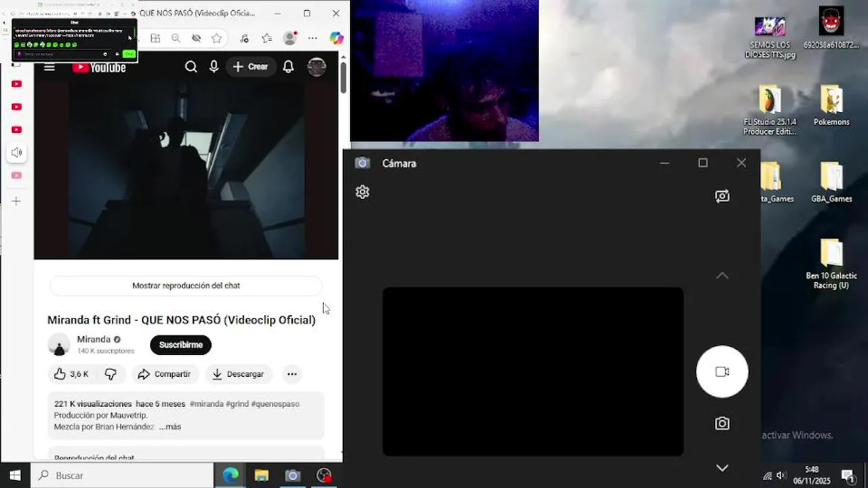
Task: Click the Descargar download button
Action: coord(238,374)
